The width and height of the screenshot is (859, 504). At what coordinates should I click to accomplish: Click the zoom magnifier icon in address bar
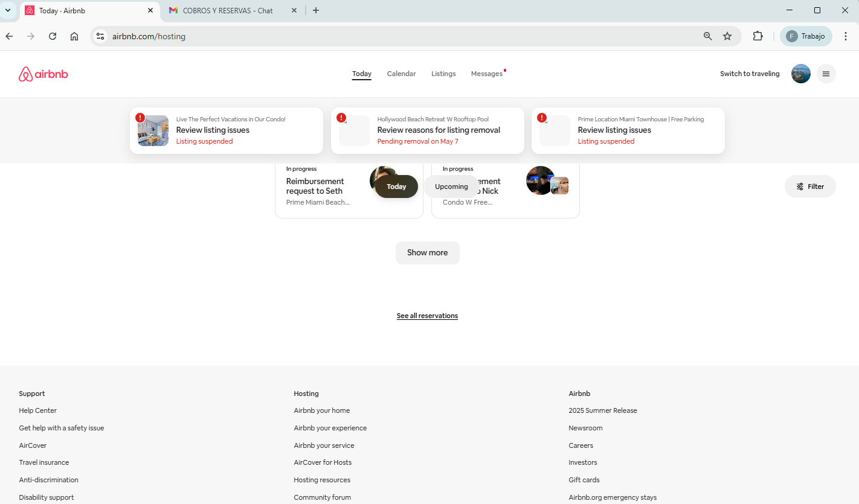[708, 36]
